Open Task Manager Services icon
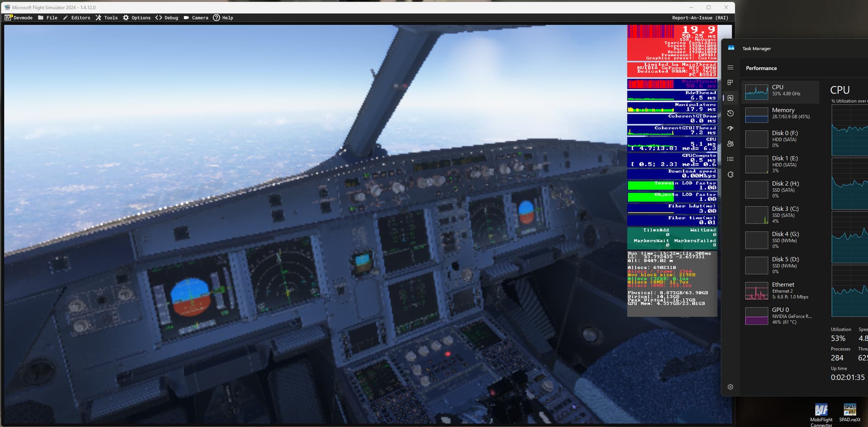Image resolution: width=868 pixels, height=427 pixels. pyautogui.click(x=730, y=175)
